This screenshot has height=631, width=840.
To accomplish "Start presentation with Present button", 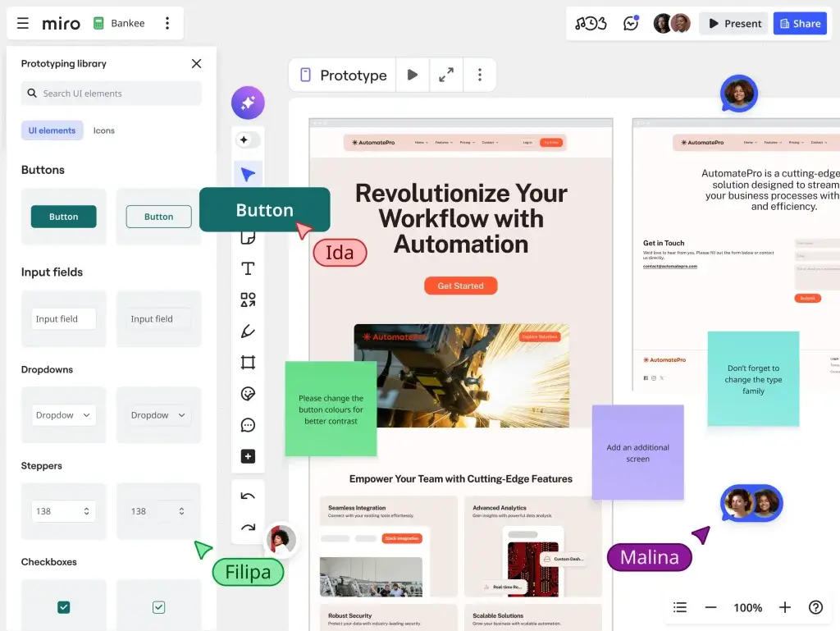I will coord(734,24).
